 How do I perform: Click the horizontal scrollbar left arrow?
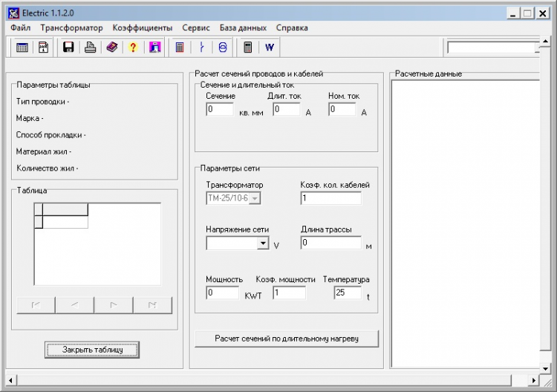[10, 380]
